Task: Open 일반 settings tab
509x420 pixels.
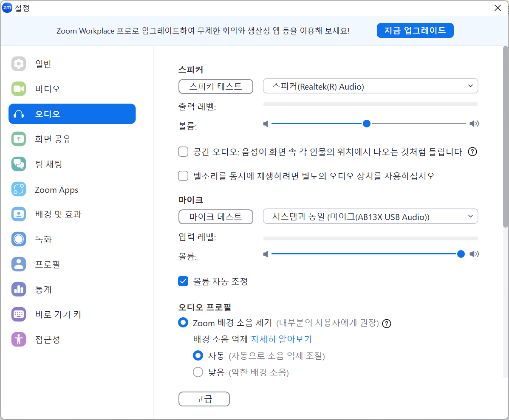Action: 72,64
